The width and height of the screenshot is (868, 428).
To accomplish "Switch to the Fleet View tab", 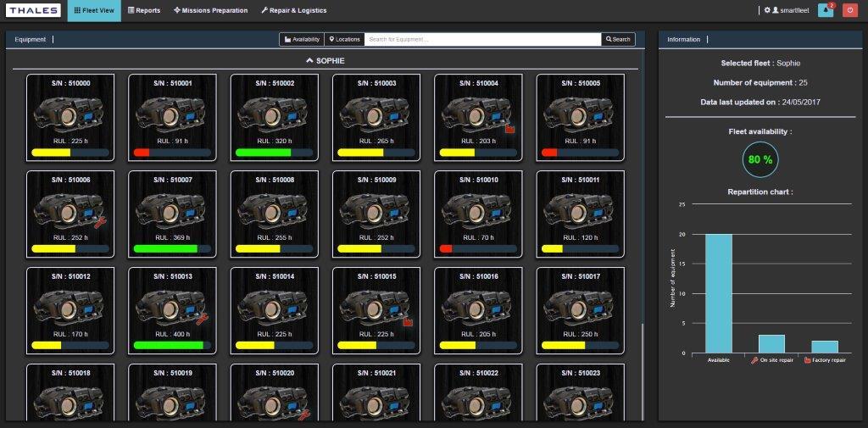I will click(94, 10).
